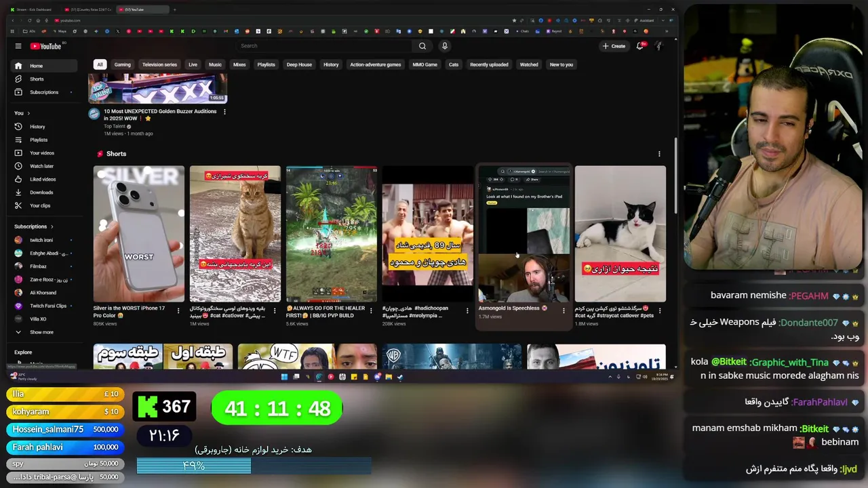Open Ali Khorsand channel subscription

(44, 293)
